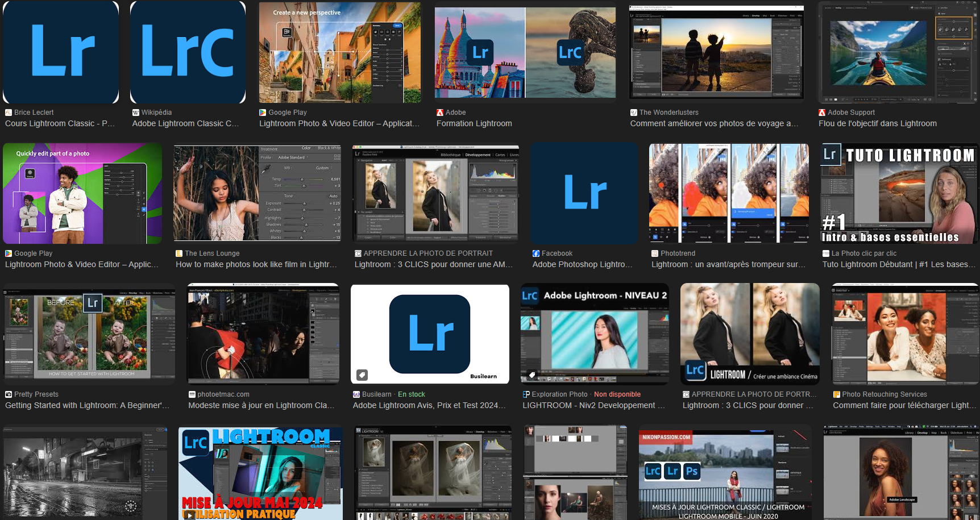Open 'How to make photos look like film' link
Viewport: 980px width, 520px height.
[256, 264]
